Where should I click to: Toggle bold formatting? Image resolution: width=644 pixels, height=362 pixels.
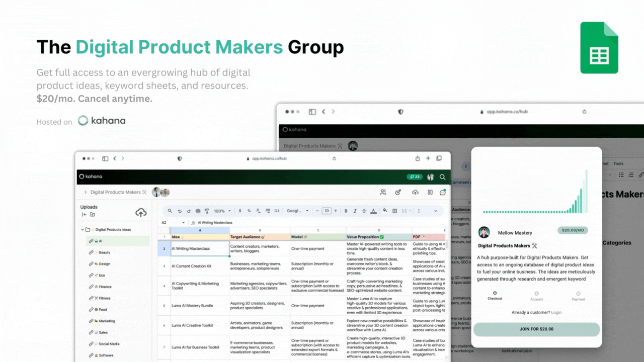tap(346, 211)
